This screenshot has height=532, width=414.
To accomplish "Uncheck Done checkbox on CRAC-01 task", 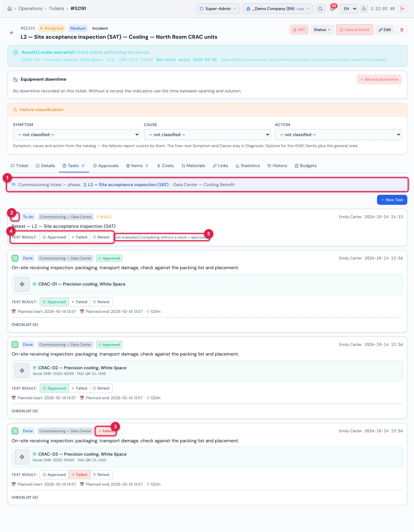I will coord(15,258).
